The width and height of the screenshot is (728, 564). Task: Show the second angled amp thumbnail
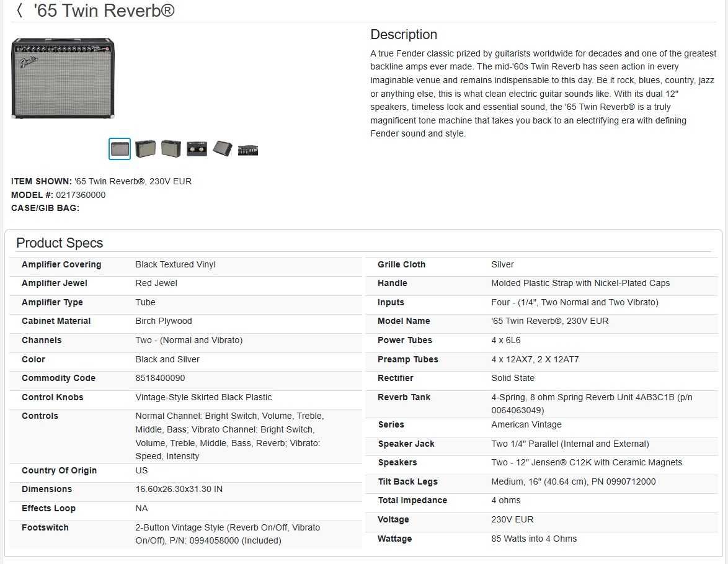coord(145,149)
